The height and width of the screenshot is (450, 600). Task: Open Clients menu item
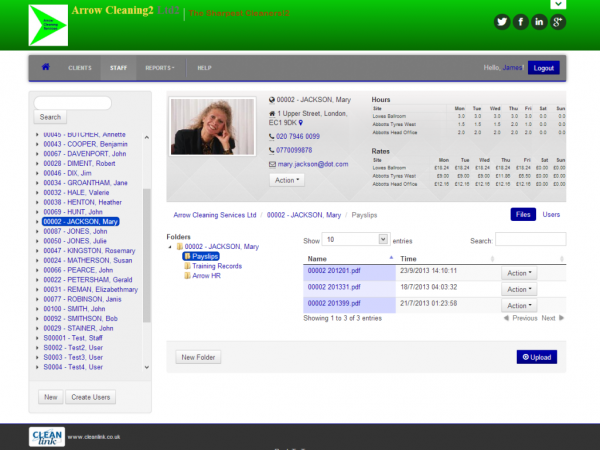(x=80, y=68)
